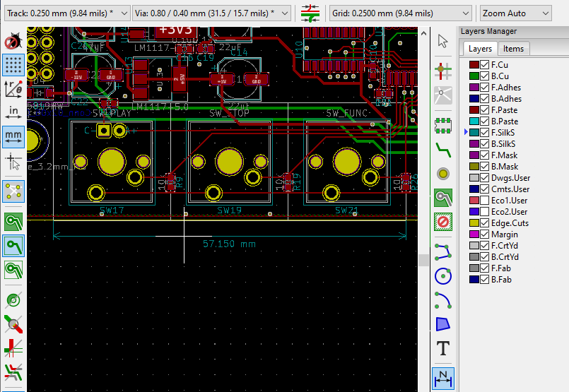
Task: Open the Grid size dropdown
Action: click(401, 13)
